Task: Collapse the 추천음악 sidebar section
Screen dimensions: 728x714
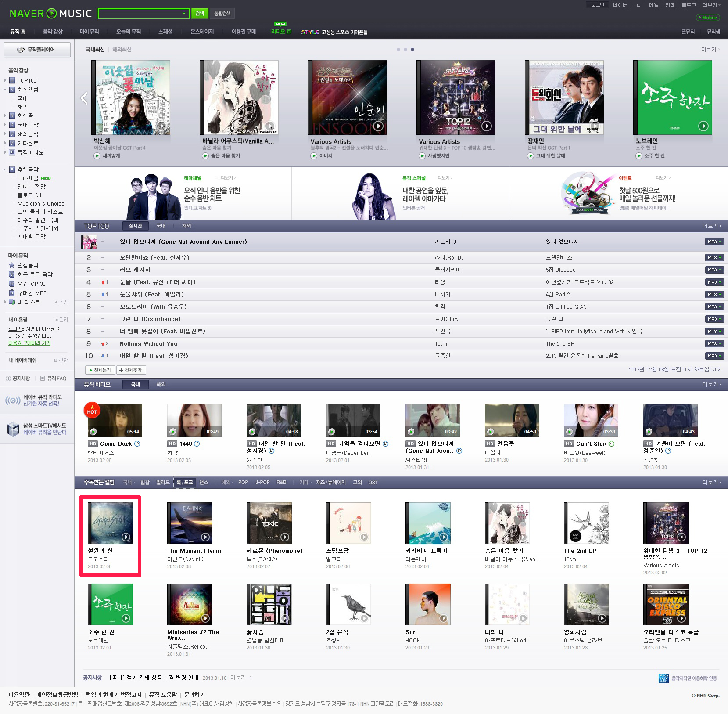Action: point(5,169)
